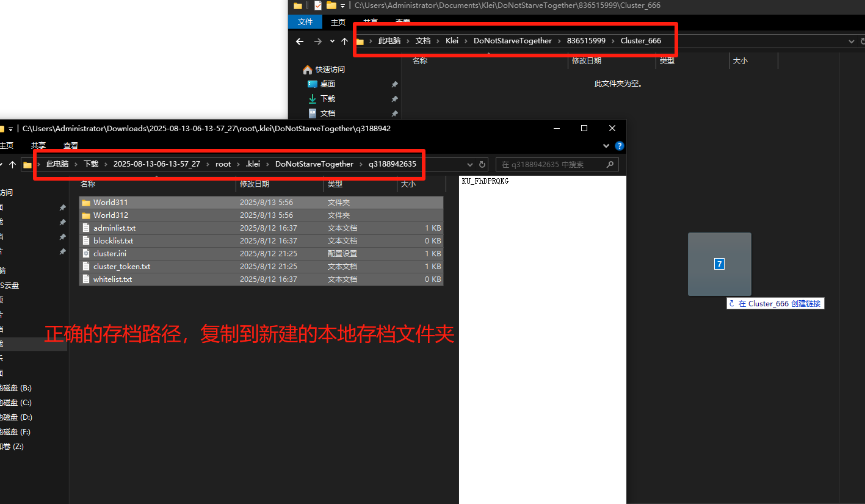Open recent locations dropdown in Cluster_666 window
The height and width of the screenshot is (504, 865).
332,41
